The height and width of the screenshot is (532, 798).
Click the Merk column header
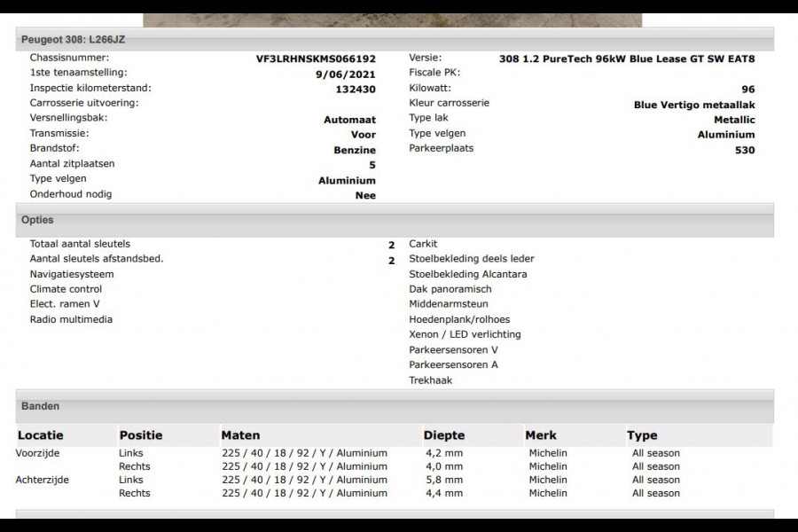pyautogui.click(x=541, y=435)
